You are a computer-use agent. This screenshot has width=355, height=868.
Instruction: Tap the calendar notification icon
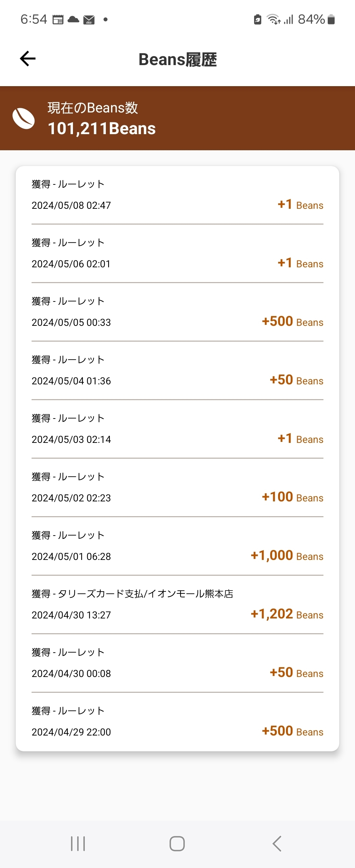coord(58,20)
